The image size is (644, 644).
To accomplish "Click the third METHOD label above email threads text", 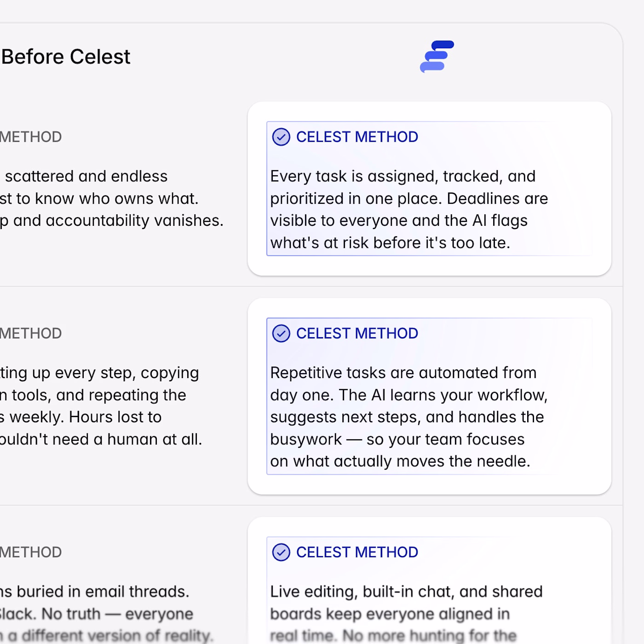I will 31,552.
